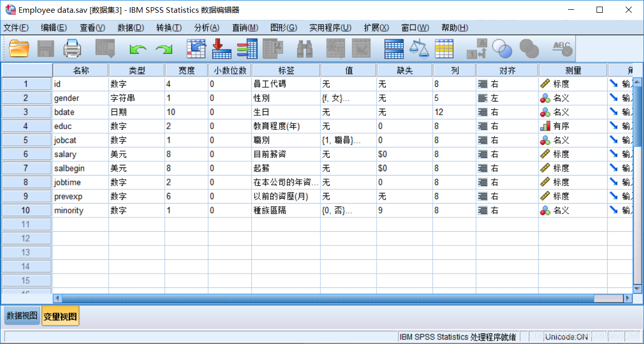
Task: Click the Show all variables icon
Action: click(x=529, y=48)
